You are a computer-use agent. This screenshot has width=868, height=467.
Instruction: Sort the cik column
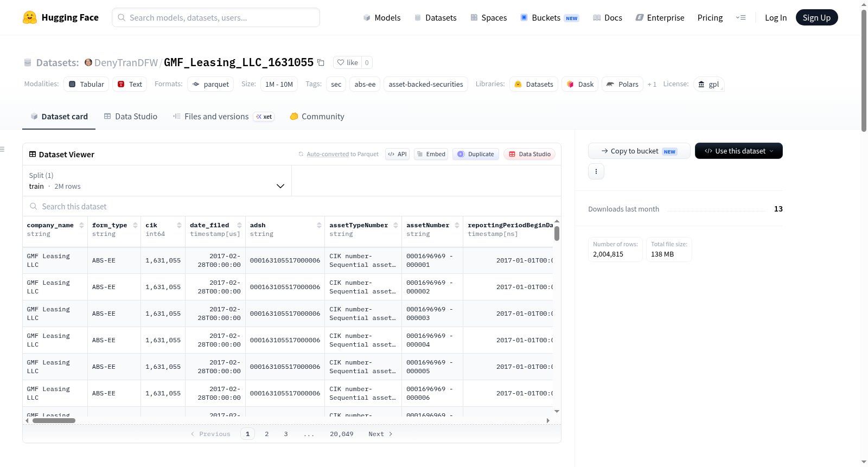click(179, 225)
